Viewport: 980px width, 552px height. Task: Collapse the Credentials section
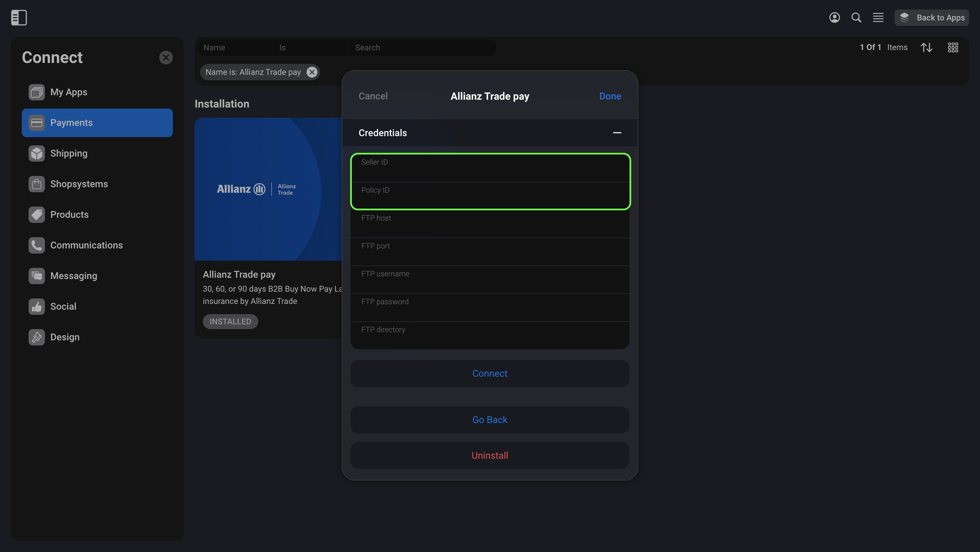pos(617,132)
